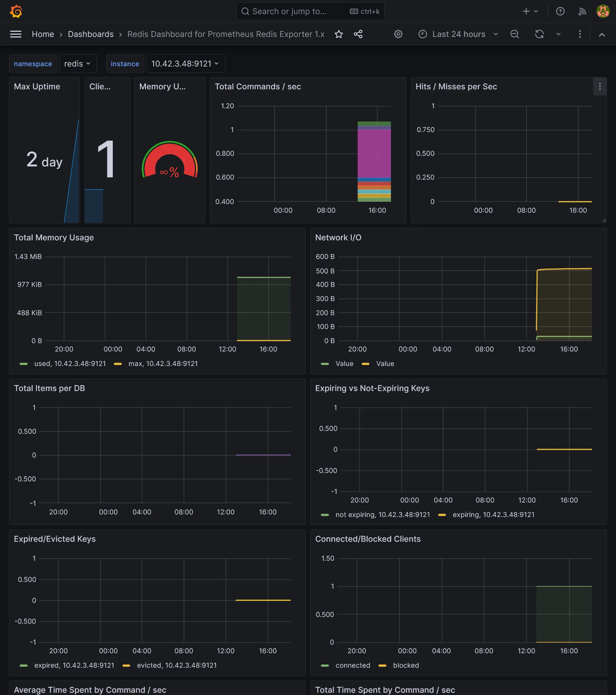The height and width of the screenshot is (695, 616).
Task: Zoom out the time range
Action: [514, 34]
